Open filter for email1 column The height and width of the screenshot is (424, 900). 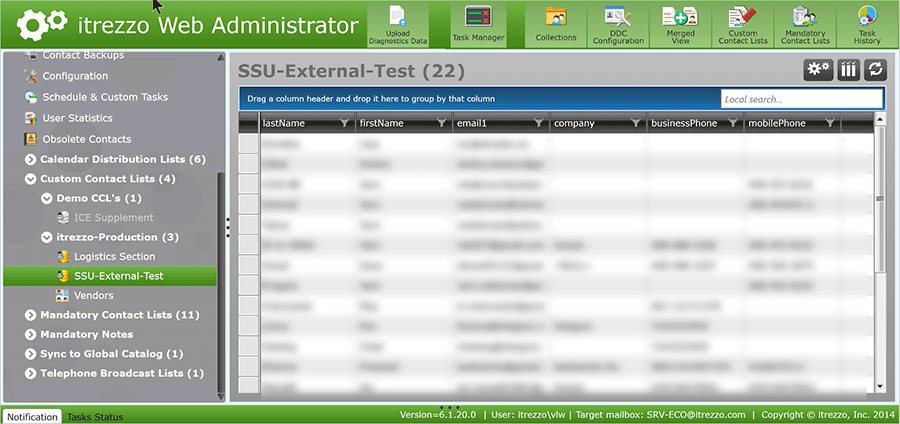pyautogui.click(x=538, y=123)
